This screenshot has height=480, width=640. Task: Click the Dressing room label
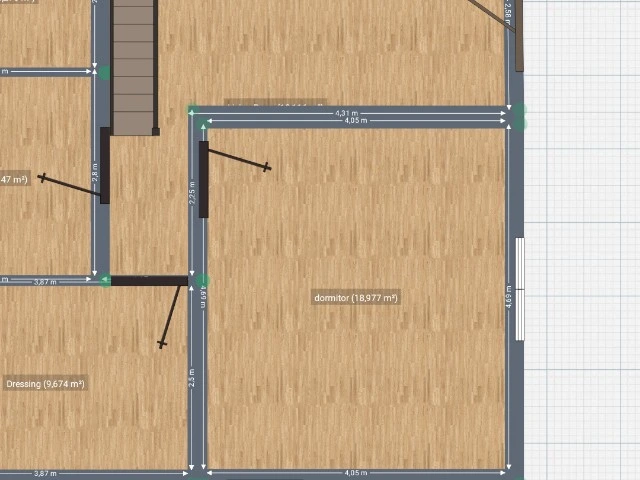point(45,384)
